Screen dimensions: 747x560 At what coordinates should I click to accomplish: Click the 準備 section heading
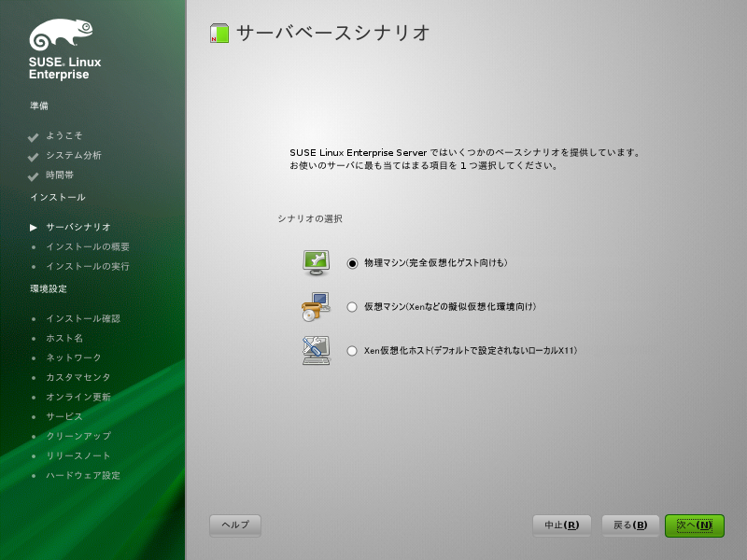pyautogui.click(x=39, y=105)
